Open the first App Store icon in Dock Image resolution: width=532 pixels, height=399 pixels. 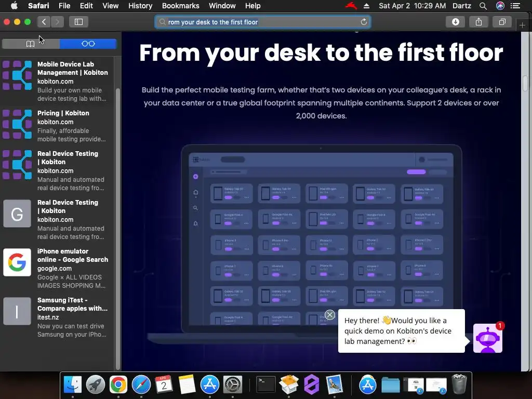(x=210, y=384)
